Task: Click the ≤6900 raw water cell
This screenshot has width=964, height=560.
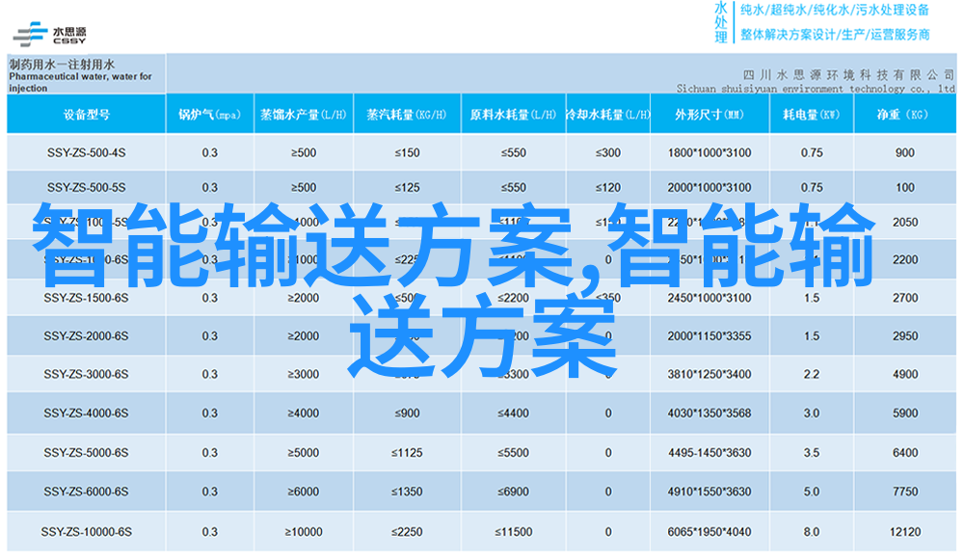Action: [x=514, y=492]
